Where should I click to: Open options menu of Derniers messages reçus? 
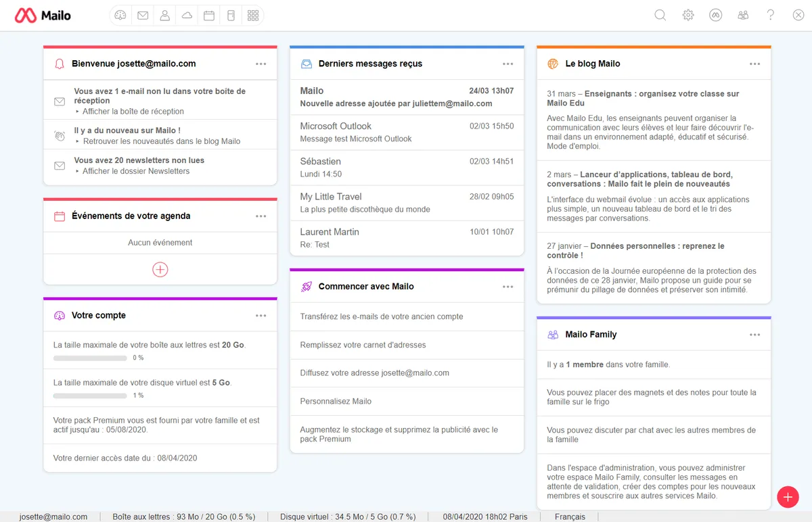pyautogui.click(x=508, y=64)
